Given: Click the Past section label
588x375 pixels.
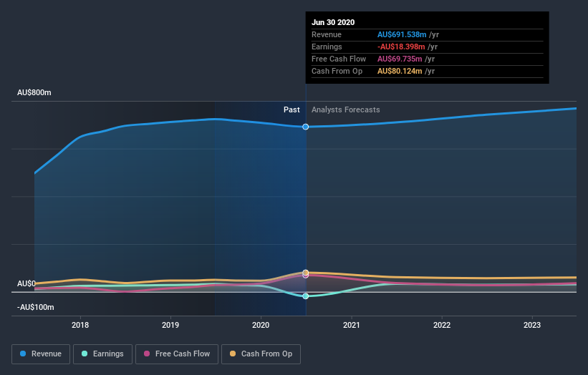Looking at the screenshot, I should point(291,109).
